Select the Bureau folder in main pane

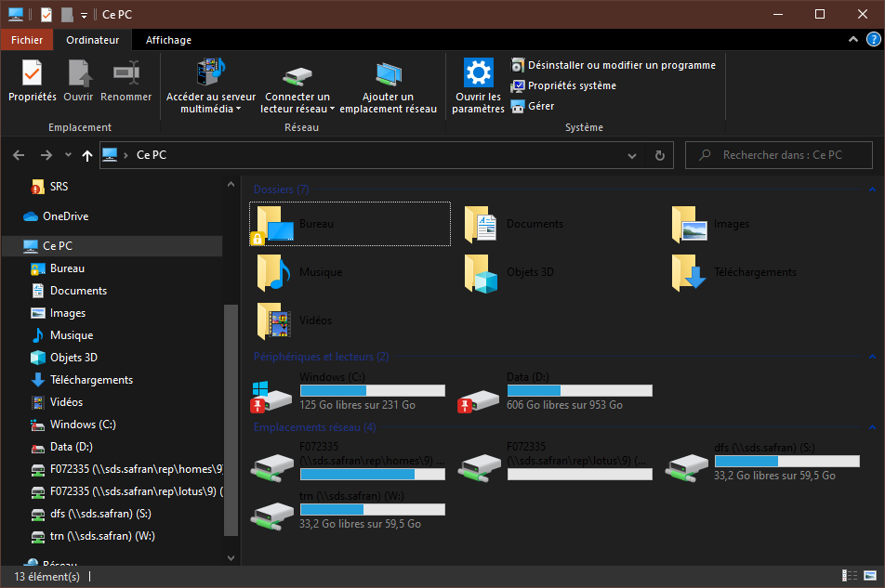350,224
